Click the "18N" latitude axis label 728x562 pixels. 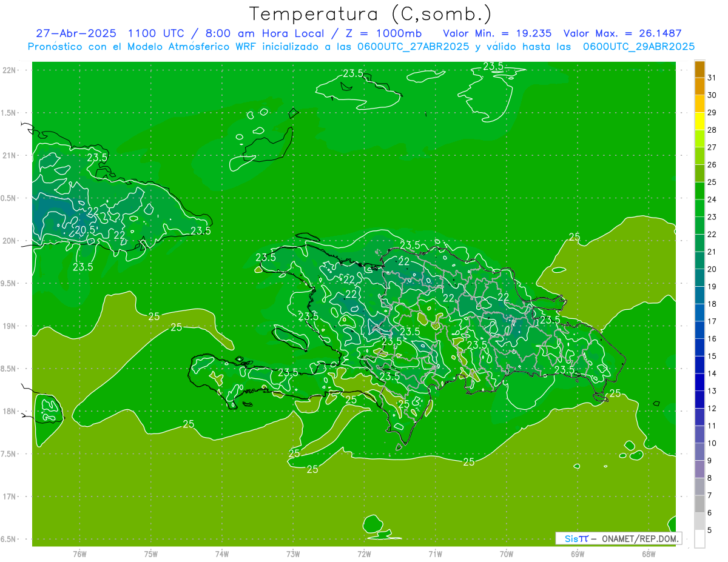[8, 412]
